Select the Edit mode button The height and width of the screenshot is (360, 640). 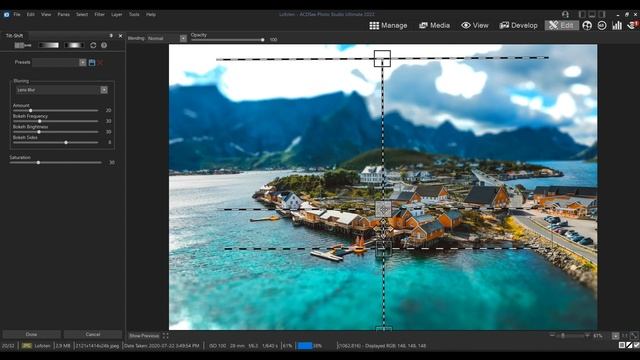(x=561, y=25)
